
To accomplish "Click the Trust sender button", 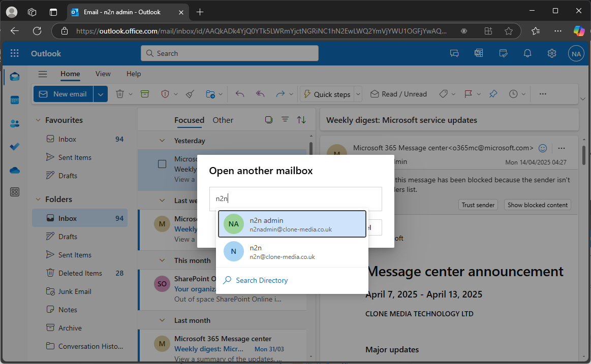I will [x=478, y=205].
